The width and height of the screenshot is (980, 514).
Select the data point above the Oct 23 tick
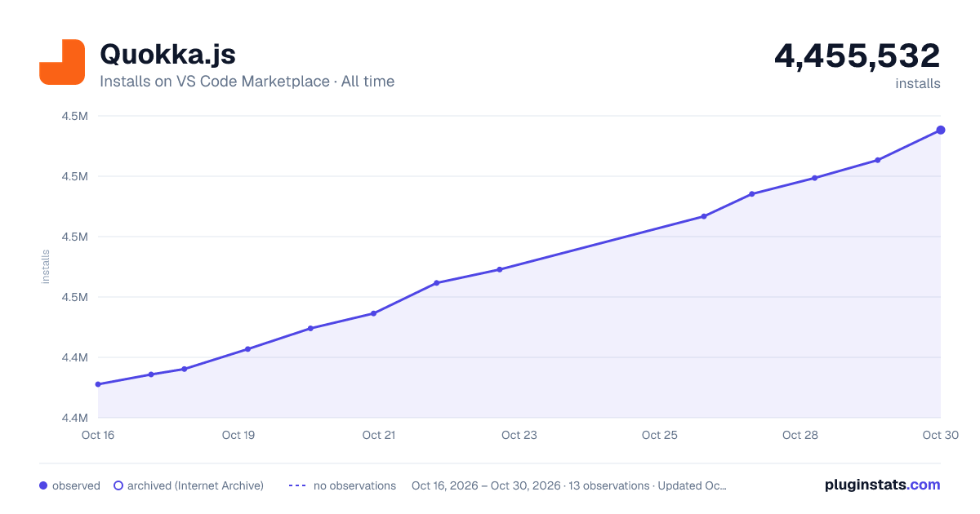[500, 269]
